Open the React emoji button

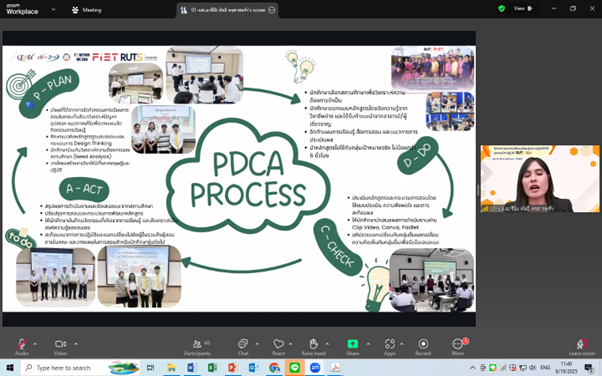tap(278, 346)
